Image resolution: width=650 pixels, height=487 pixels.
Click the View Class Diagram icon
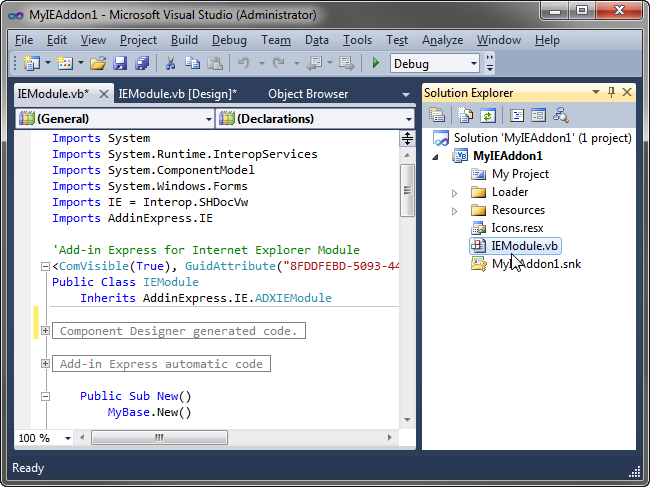(x=560, y=115)
